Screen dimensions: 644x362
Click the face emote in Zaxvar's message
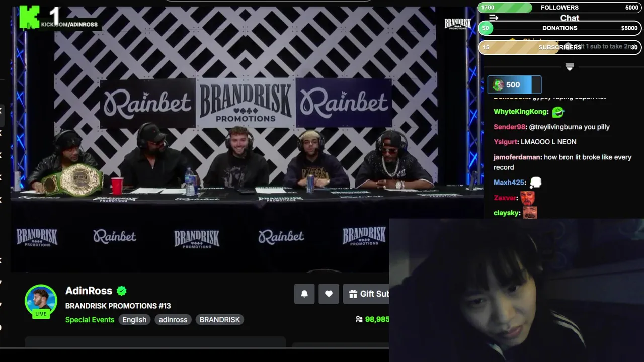pos(527,198)
